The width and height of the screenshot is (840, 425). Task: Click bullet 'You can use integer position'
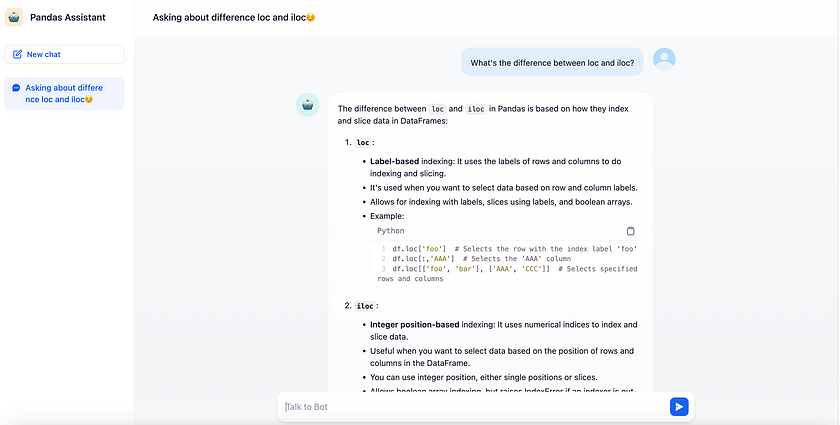pos(484,377)
